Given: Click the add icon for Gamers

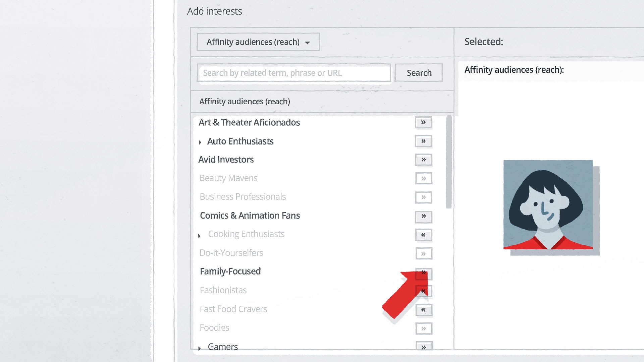Looking at the screenshot, I should [x=423, y=347].
